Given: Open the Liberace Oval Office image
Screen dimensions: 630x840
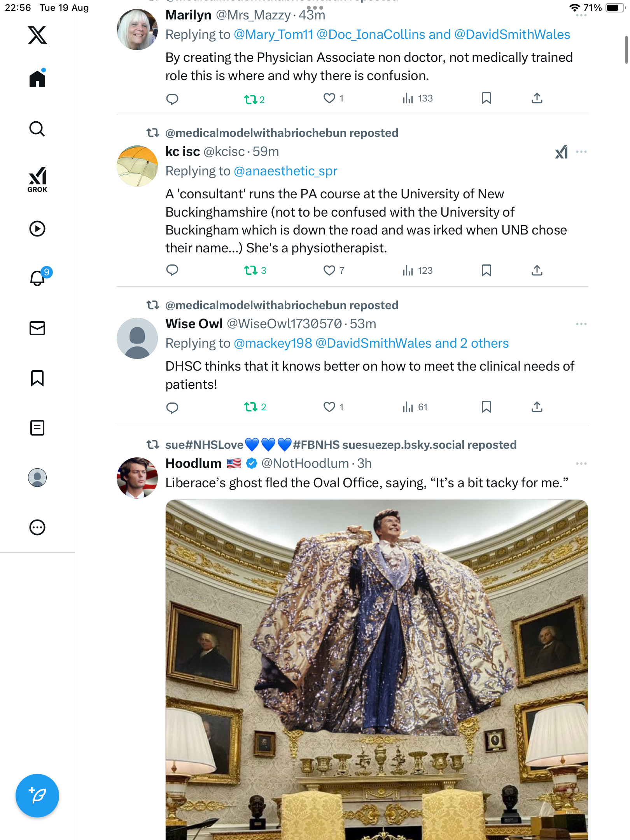Looking at the screenshot, I should pos(376,669).
